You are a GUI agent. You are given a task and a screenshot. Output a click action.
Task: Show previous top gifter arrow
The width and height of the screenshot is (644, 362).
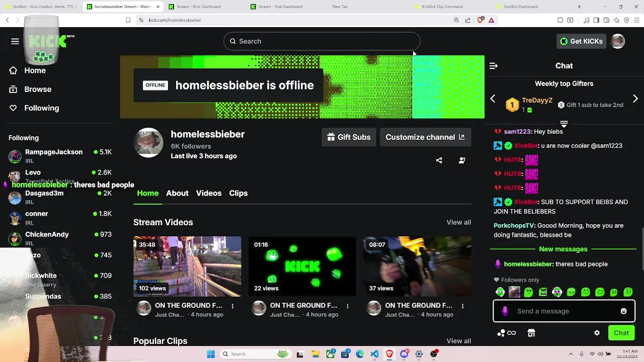(x=493, y=99)
